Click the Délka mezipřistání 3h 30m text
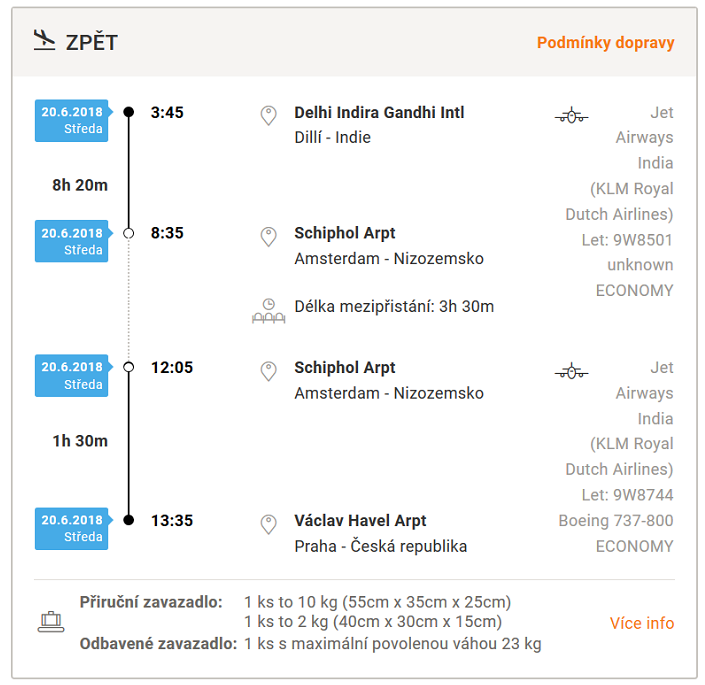 click(394, 307)
